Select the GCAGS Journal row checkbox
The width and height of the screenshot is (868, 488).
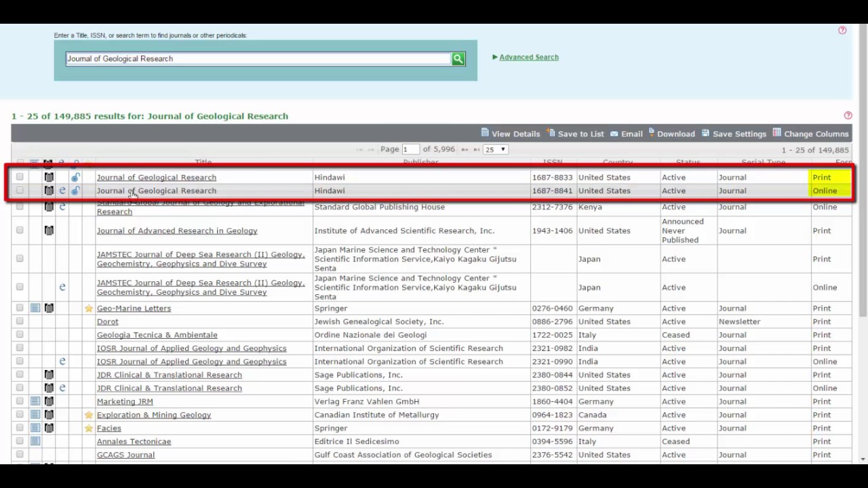pyautogui.click(x=20, y=455)
